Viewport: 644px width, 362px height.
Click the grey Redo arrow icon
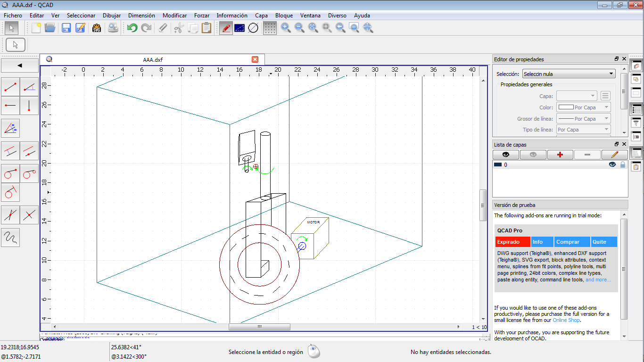[146, 28]
